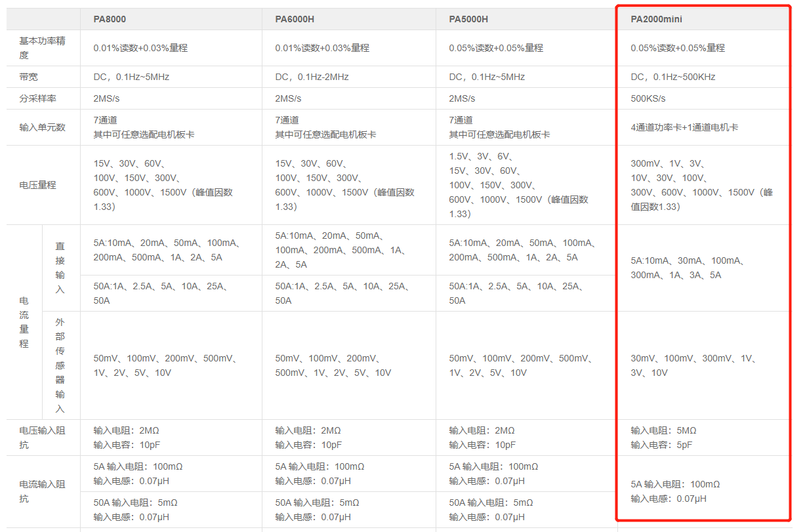Click PA5000H accuracy 0.05%读数+0.05%量程

496,48
